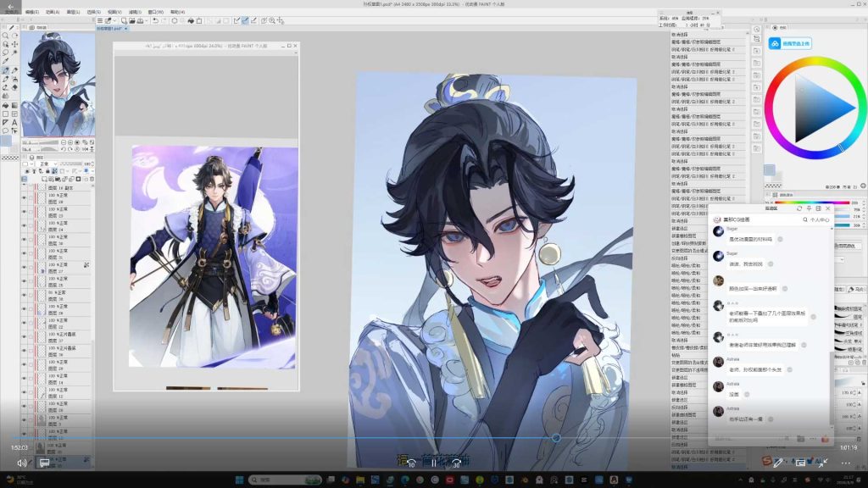868x488 pixels.
Task: Select the Eraser tool
Action: (x=14, y=87)
